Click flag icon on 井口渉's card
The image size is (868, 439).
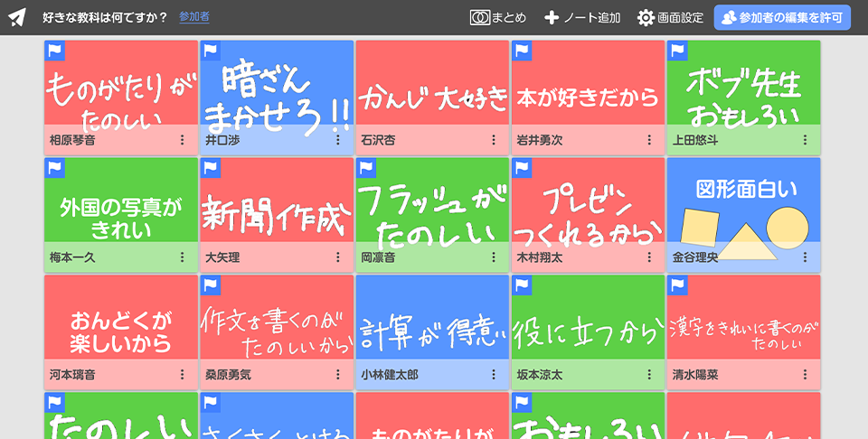click(x=210, y=51)
